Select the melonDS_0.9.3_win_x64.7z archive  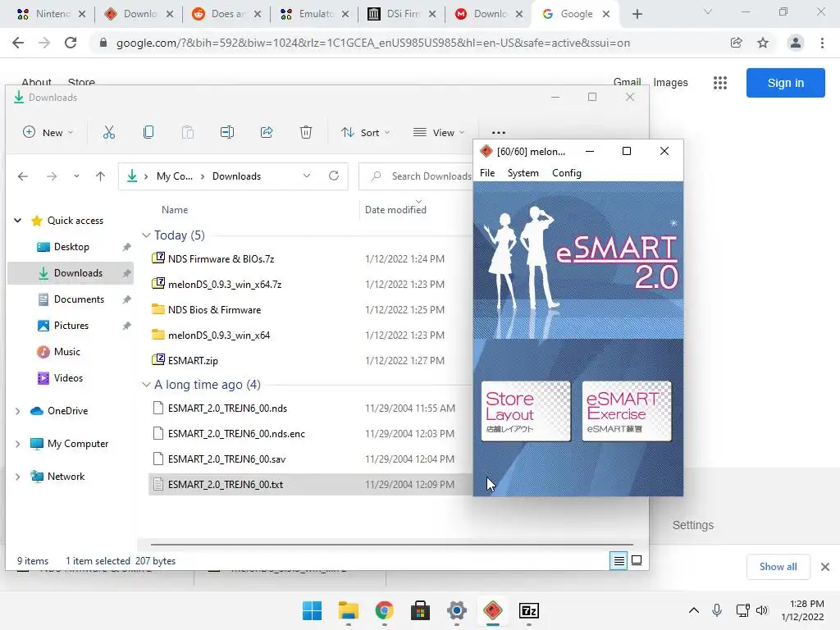[225, 285]
